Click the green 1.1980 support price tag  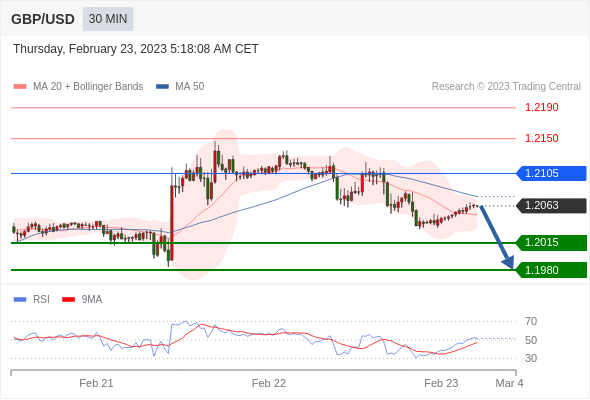[x=551, y=270]
